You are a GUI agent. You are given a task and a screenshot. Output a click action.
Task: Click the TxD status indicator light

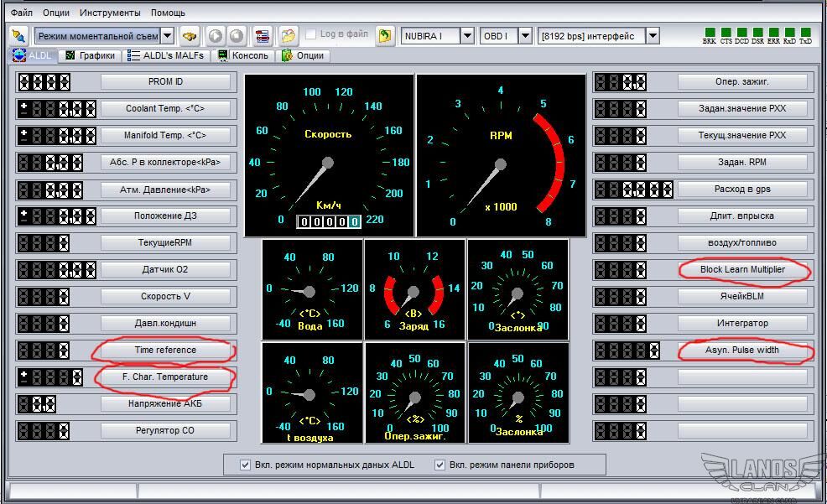805,33
